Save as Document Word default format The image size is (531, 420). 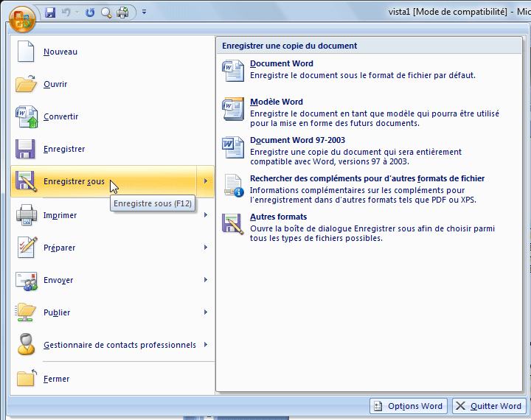369,69
